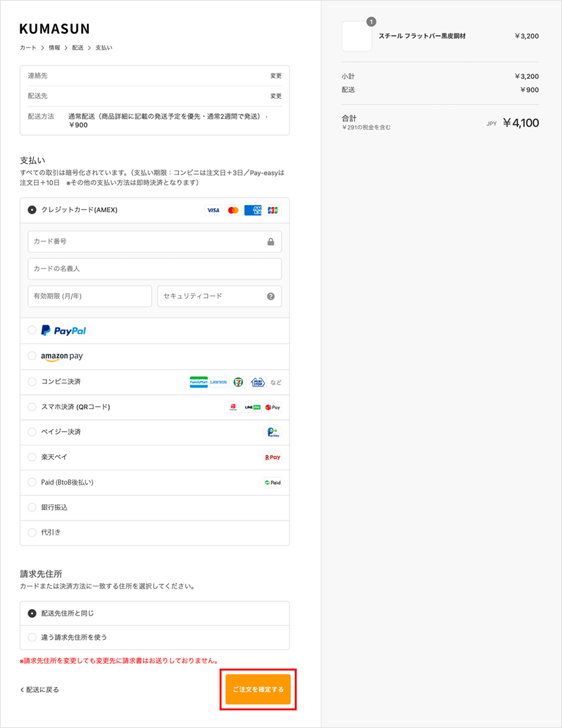
Task: Choose 銀行振込 bank transfer payment
Action: [x=32, y=507]
